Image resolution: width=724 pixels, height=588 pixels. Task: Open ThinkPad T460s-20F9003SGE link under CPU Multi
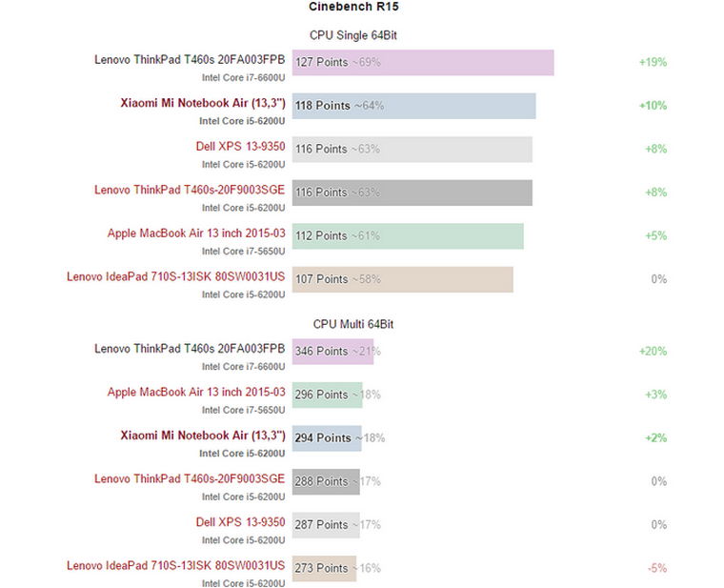coord(190,478)
